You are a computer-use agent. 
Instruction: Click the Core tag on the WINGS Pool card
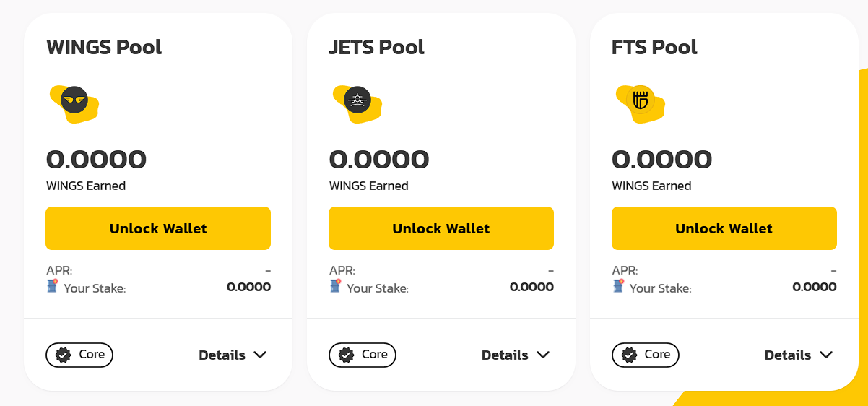click(x=79, y=355)
